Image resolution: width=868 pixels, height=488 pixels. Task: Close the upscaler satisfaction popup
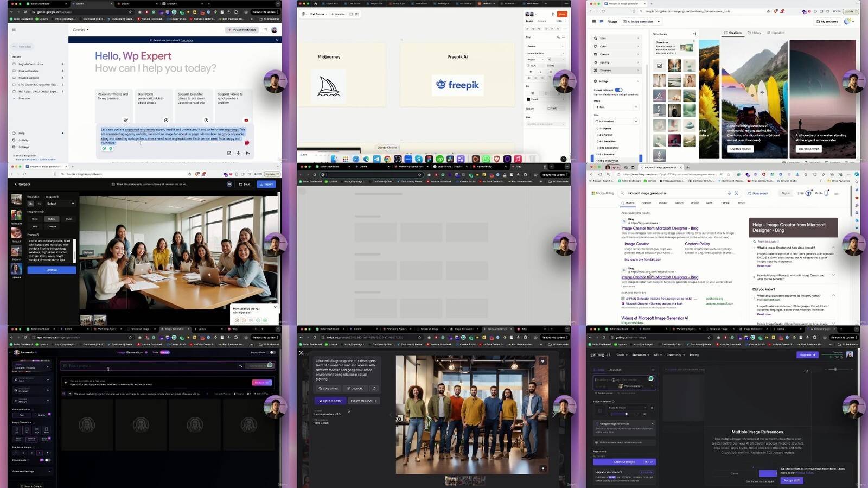click(275, 307)
